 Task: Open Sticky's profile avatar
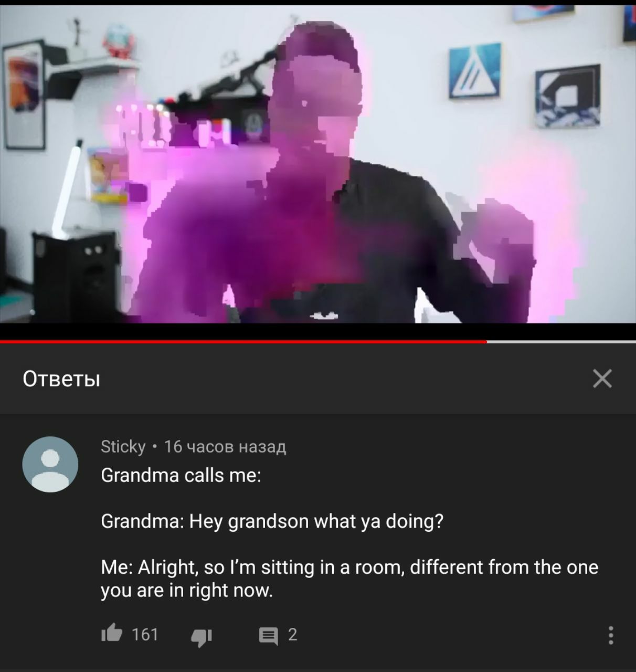click(50, 464)
